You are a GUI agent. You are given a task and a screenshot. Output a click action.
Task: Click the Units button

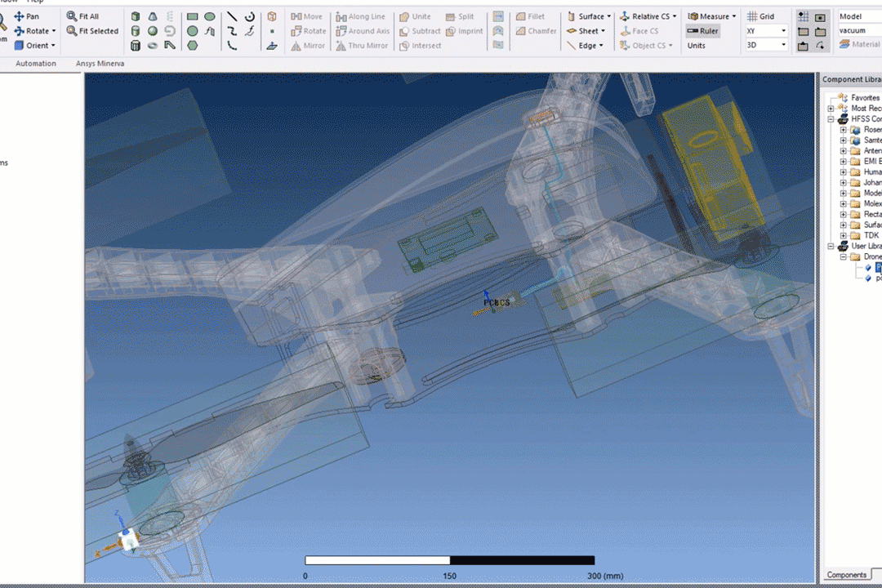coord(697,46)
